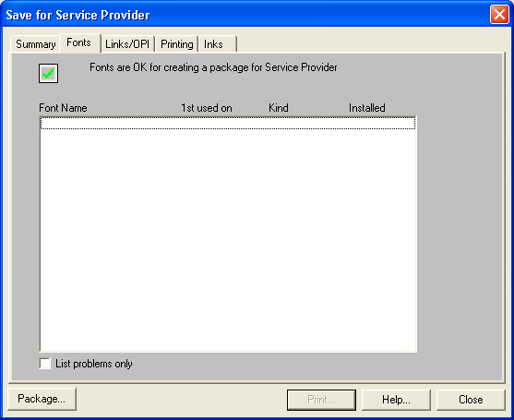514x420 pixels.
Task: Switch to the Summary tab
Action: pyautogui.click(x=35, y=44)
